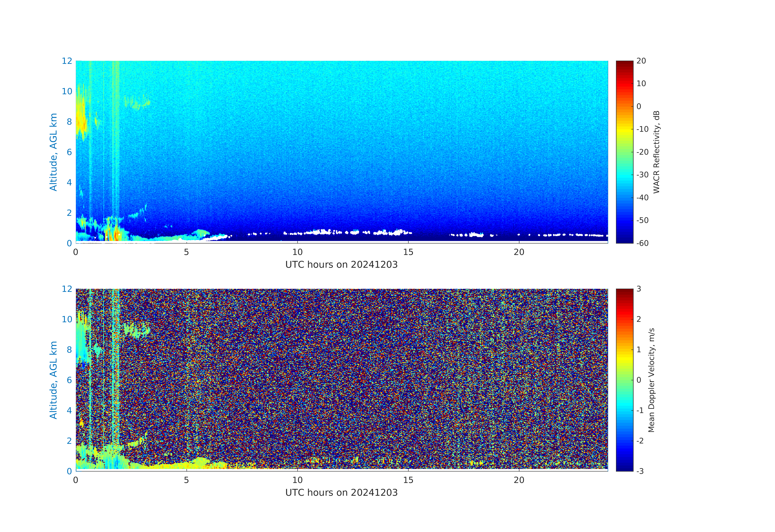
Task: Click x-axis tick 10 on top plot
Action: pos(297,252)
